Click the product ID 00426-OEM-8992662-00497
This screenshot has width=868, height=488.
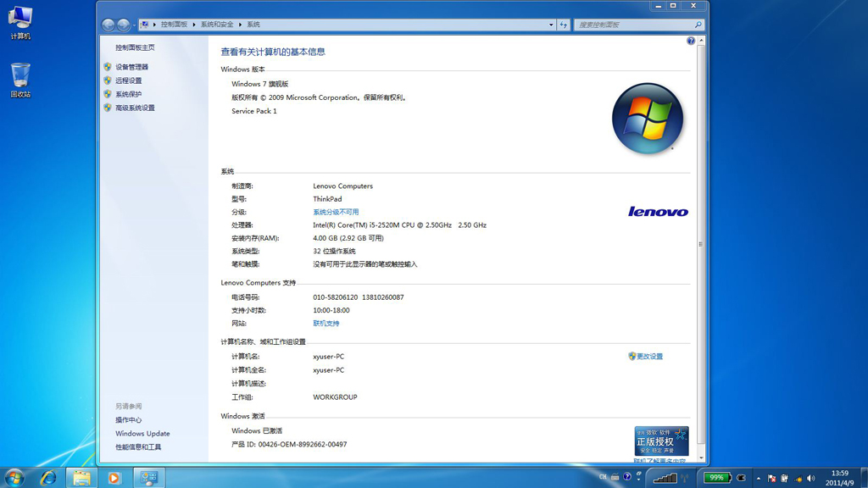click(303, 444)
